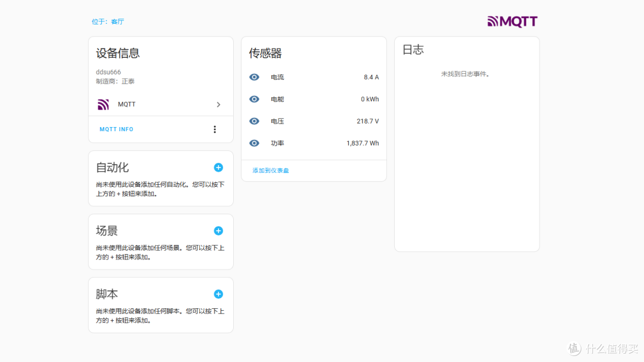Open the 电压 sensor row label
The height and width of the screenshot is (362, 644).
(x=277, y=121)
